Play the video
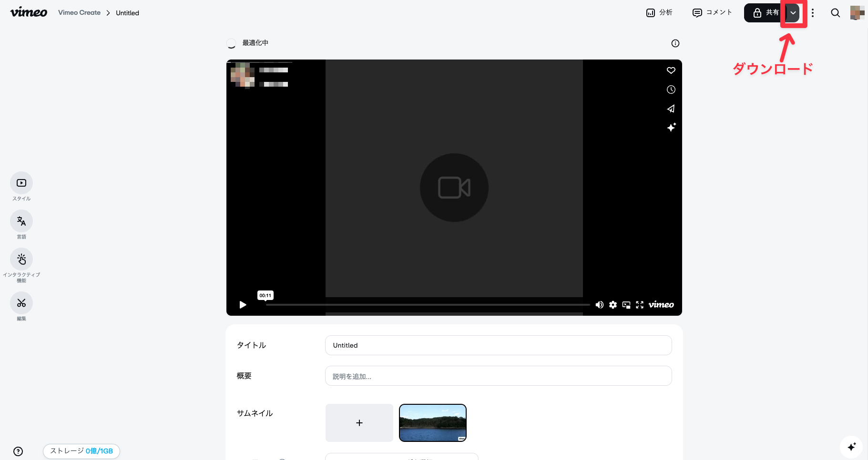The image size is (868, 460). (x=243, y=305)
